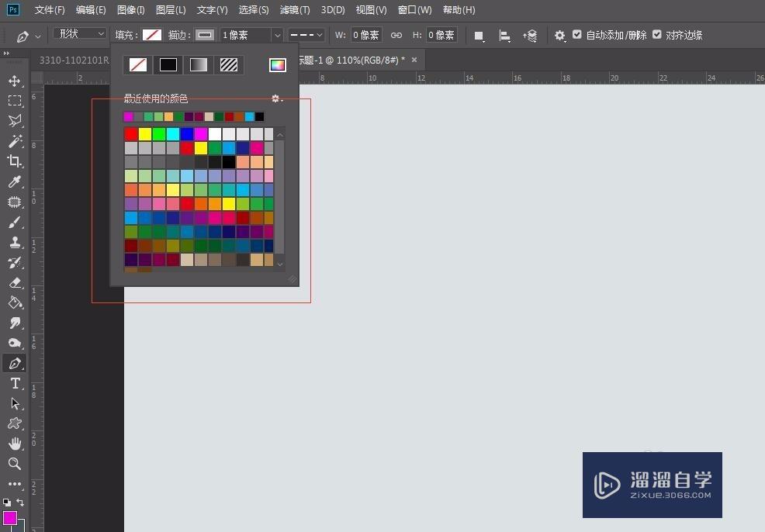Open the 形状 tool mode dropdown
The width and height of the screenshot is (765, 532).
[80, 34]
